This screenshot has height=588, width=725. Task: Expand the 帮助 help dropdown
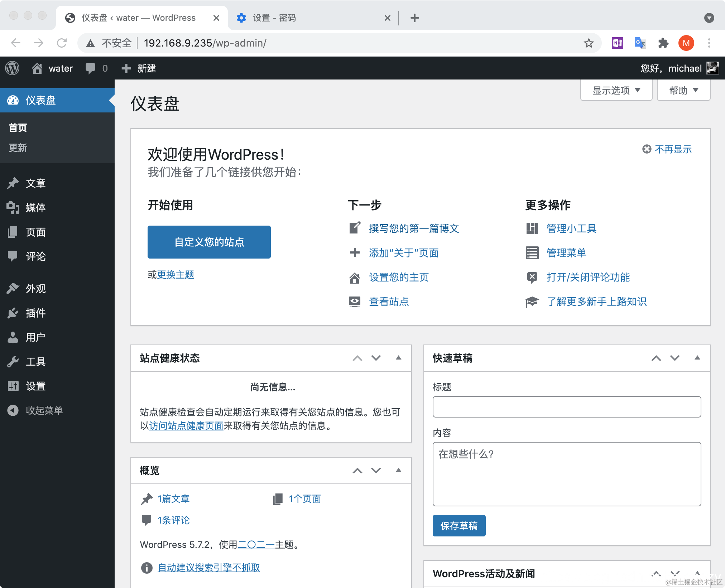click(683, 90)
